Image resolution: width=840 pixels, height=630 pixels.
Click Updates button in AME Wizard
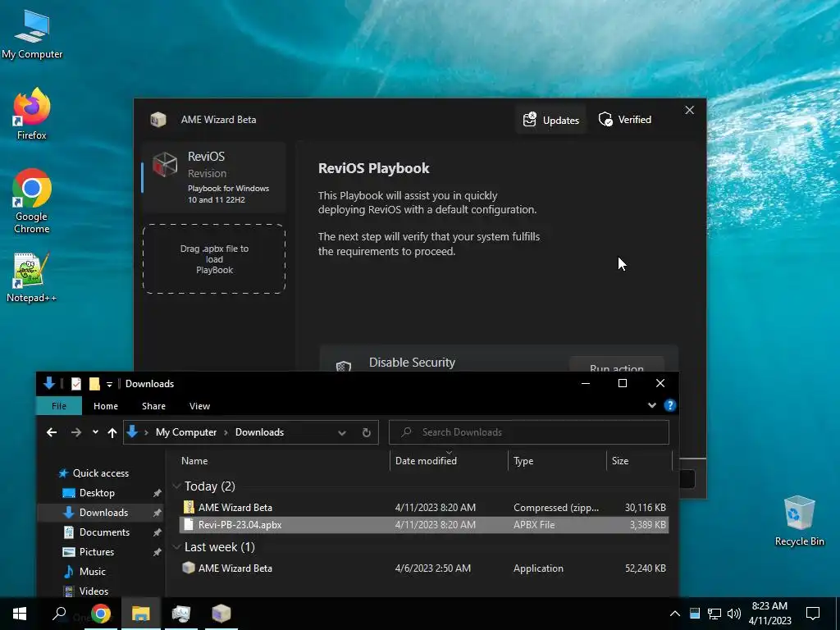pyautogui.click(x=551, y=120)
